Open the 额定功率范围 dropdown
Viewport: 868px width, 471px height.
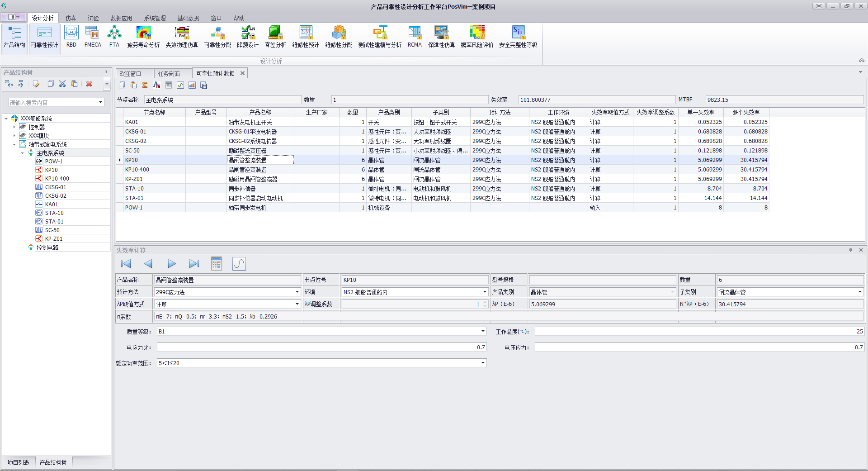pos(483,363)
